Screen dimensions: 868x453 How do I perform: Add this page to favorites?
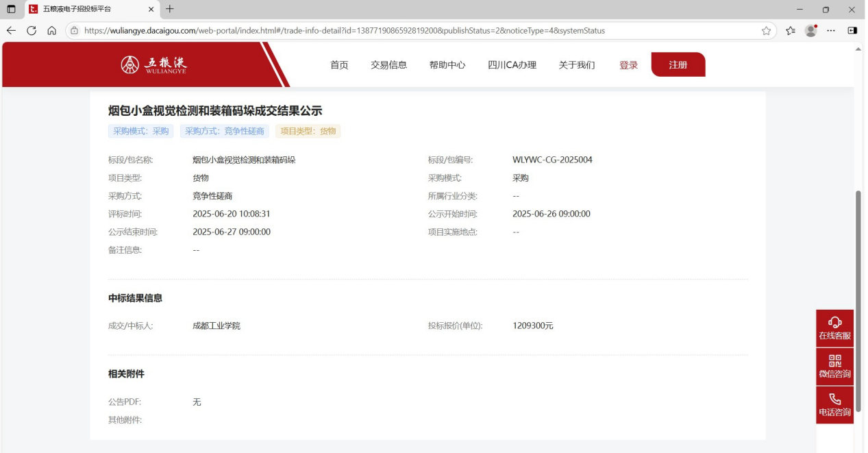click(x=766, y=31)
